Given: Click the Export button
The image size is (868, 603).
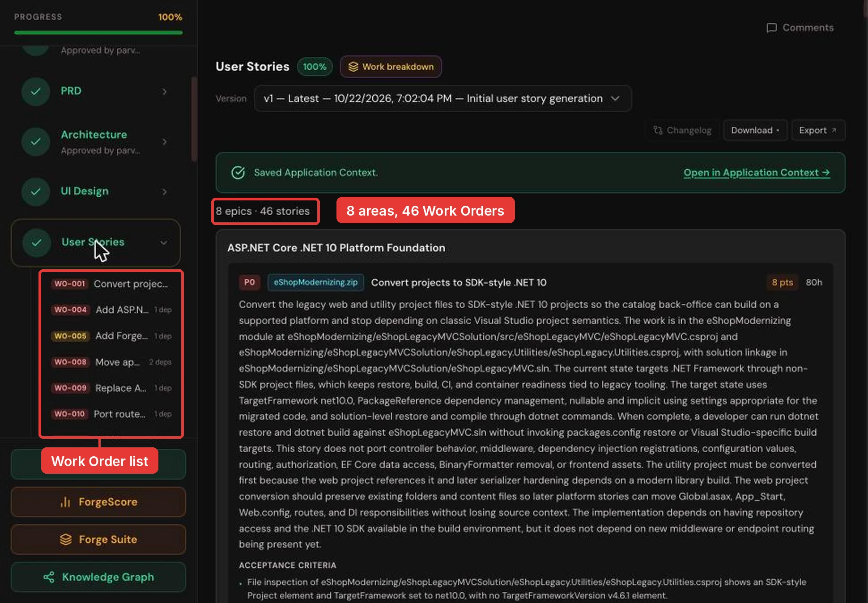Looking at the screenshot, I should click(818, 130).
